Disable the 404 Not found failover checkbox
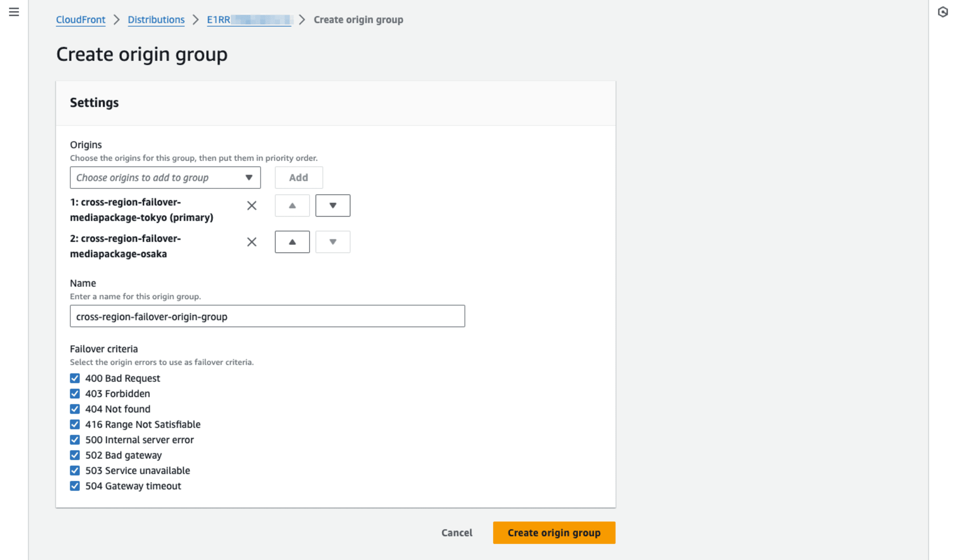This screenshot has height=560, width=957. (75, 409)
